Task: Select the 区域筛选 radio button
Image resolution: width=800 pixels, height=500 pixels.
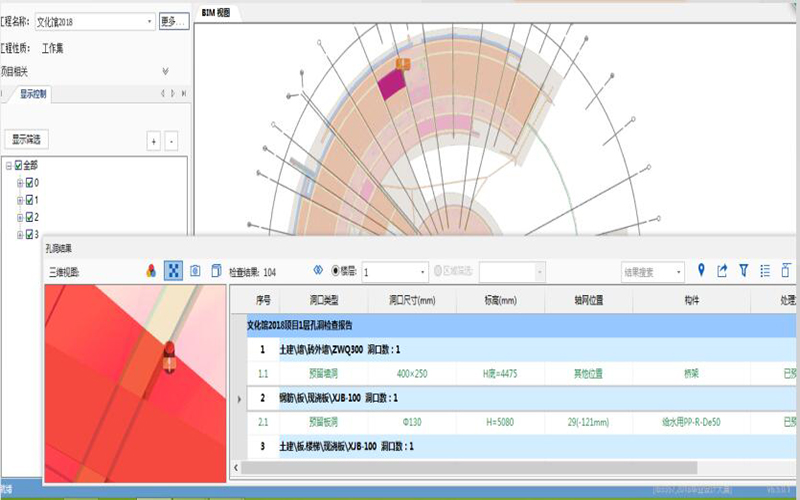Action: pyautogui.click(x=438, y=271)
